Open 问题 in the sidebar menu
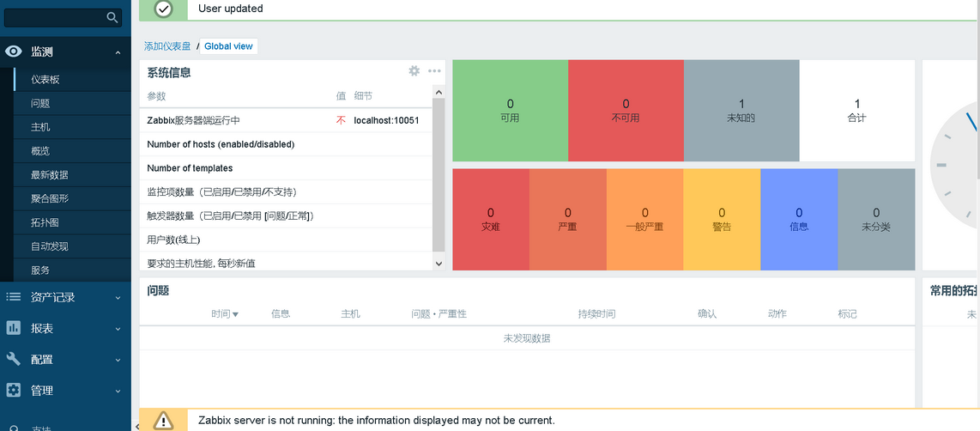The width and height of the screenshot is (980, 431). point(40,103)
